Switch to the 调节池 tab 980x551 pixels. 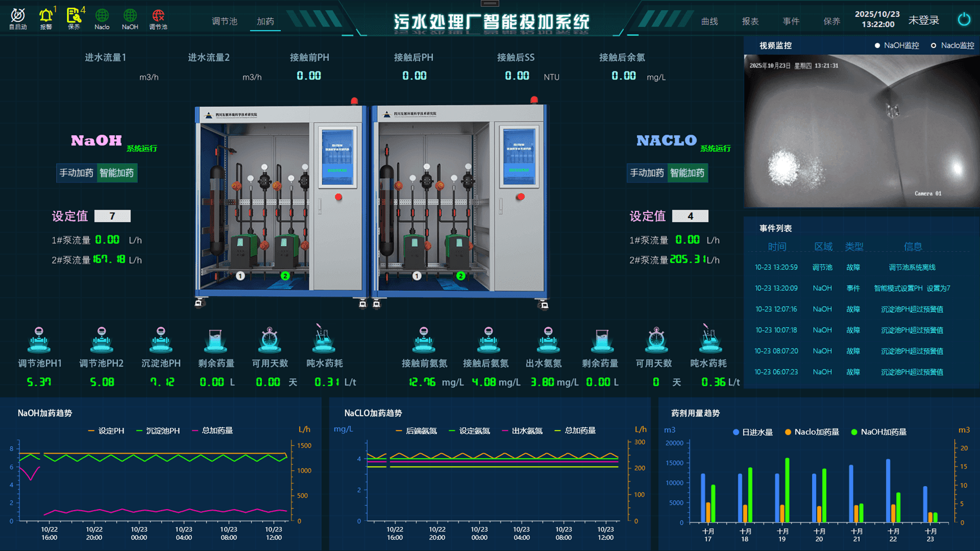coord(224,21)
